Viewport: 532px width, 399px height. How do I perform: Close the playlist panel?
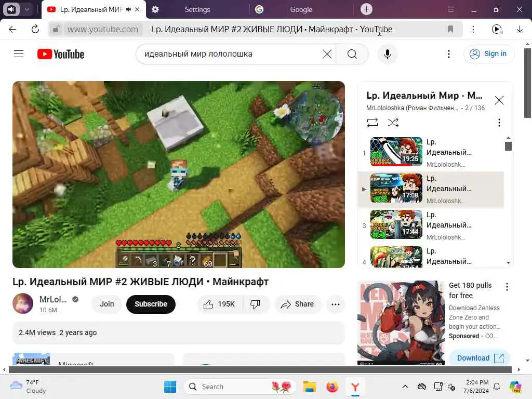pos(499,100)
